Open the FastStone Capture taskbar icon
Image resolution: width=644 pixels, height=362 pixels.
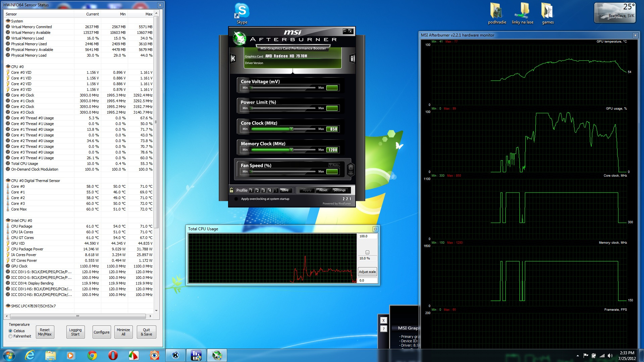(133, 355)
